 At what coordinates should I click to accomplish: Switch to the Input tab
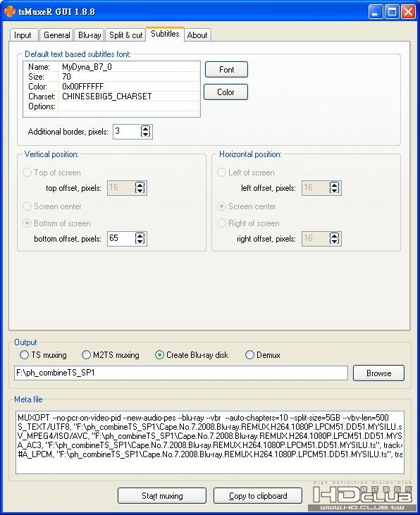(23, 35)
